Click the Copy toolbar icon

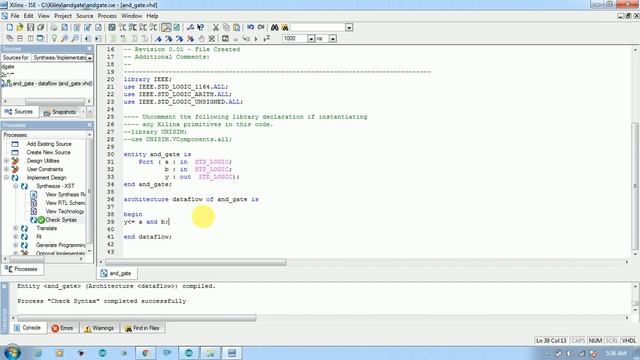point(226,27)
